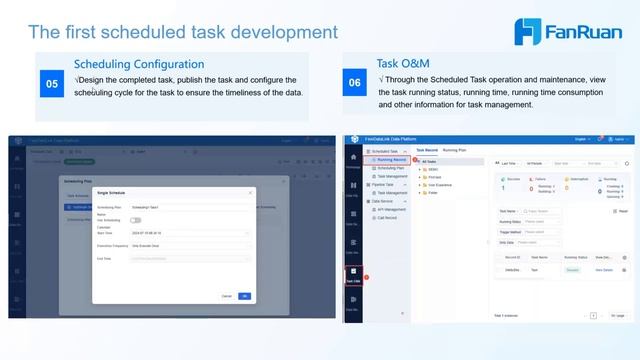Open the Running Status dropdown filter
The height and width of the screenshot is (360, 640).
tap(541, 222)
